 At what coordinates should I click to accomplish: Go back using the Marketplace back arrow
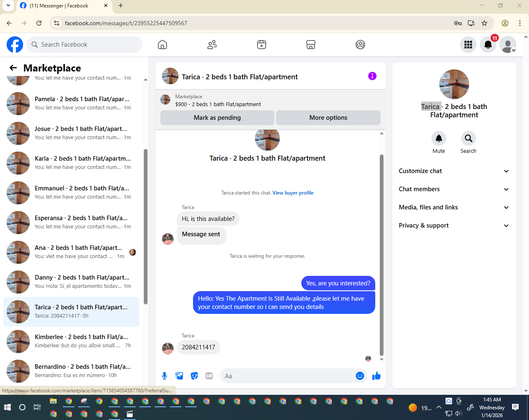point(13,68)
